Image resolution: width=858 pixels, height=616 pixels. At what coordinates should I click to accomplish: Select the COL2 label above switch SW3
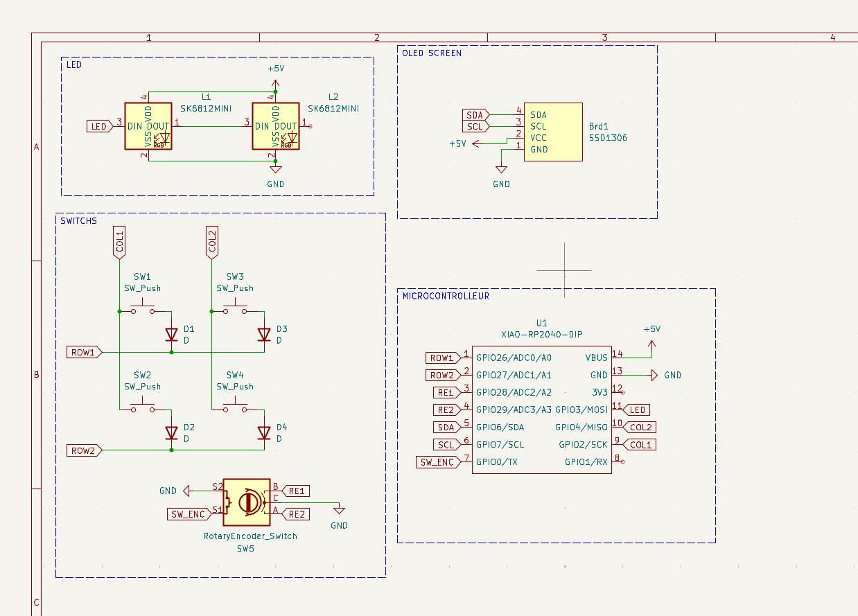212,242
